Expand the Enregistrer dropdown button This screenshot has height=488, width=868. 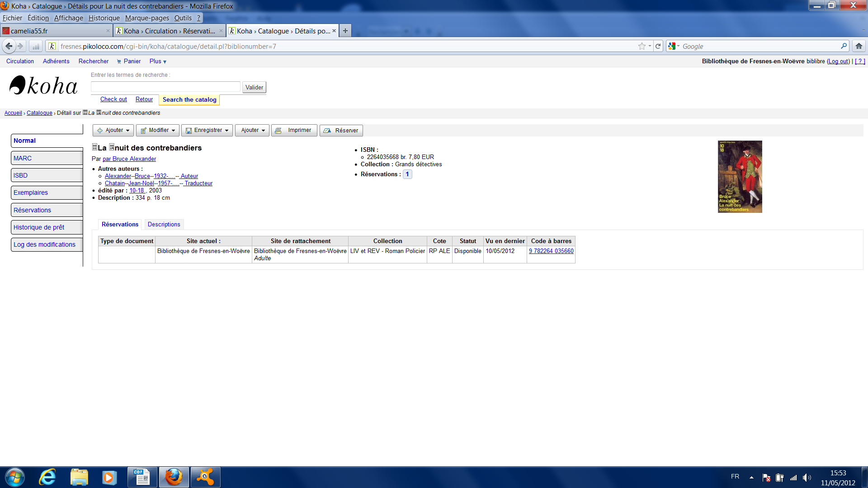click(x=207, y=131)
